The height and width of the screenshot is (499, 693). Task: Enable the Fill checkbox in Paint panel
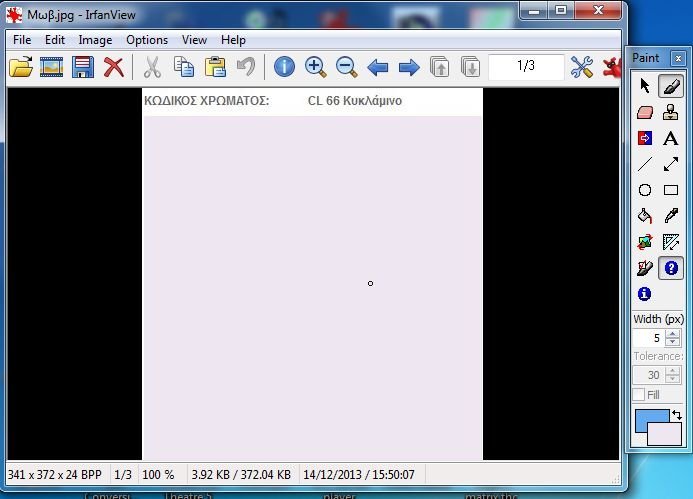point(639,395)
